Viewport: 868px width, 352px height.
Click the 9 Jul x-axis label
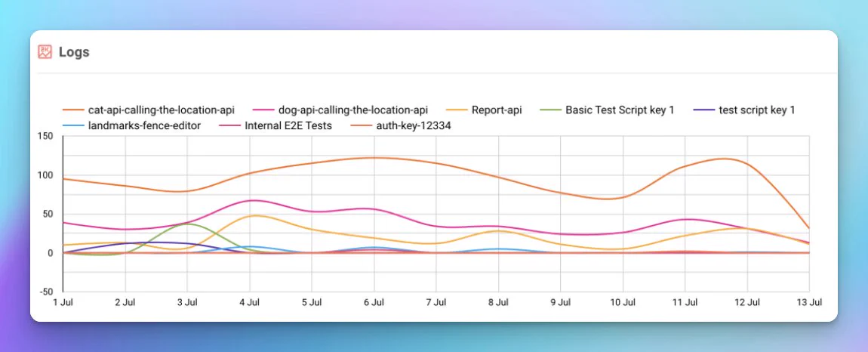pyautogui.click(x=561, y=303)
